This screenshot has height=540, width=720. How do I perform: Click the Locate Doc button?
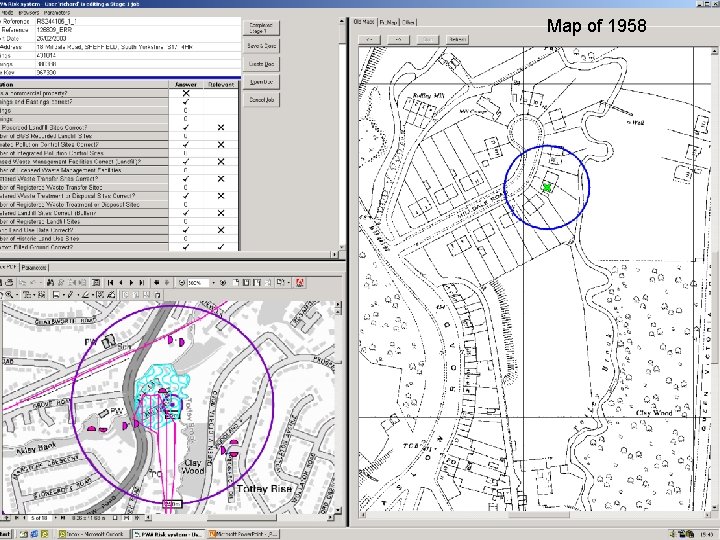pos(261,64)
